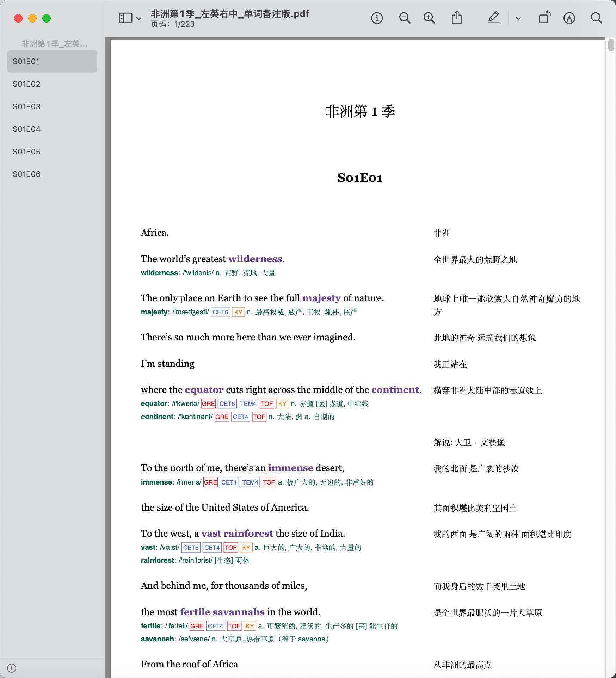Click the highlighted word rainforest in sentence

point(248,534)
